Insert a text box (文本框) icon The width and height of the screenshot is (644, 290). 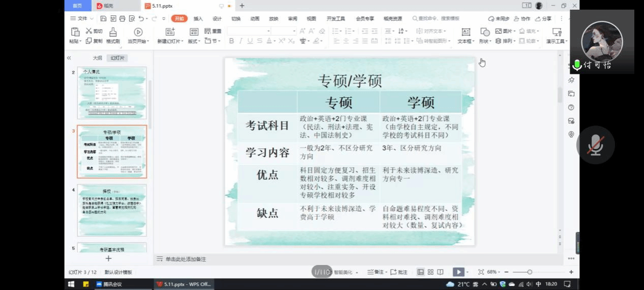[x=465, y=32]
